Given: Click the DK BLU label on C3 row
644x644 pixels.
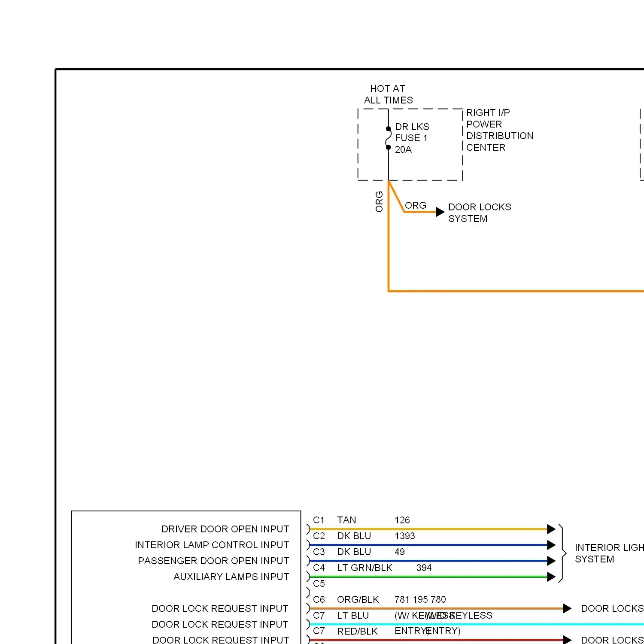Looking at the screenshot, I should 354,552.
